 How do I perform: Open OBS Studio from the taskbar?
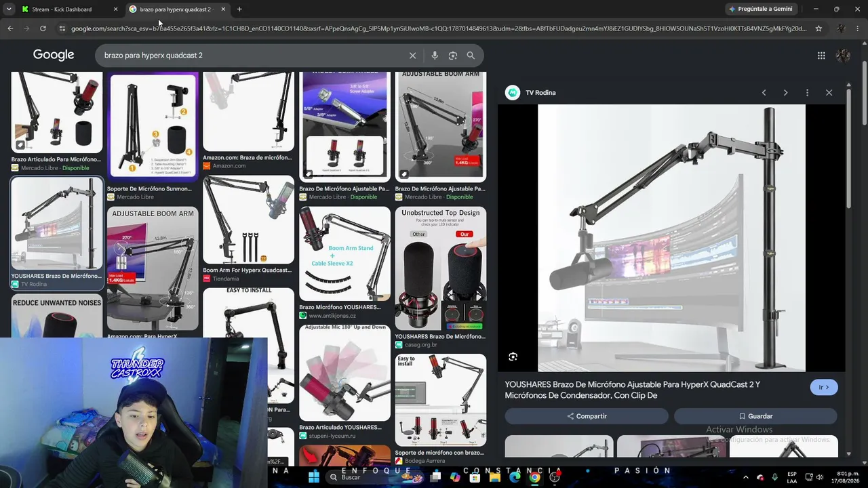pos(555,477)
